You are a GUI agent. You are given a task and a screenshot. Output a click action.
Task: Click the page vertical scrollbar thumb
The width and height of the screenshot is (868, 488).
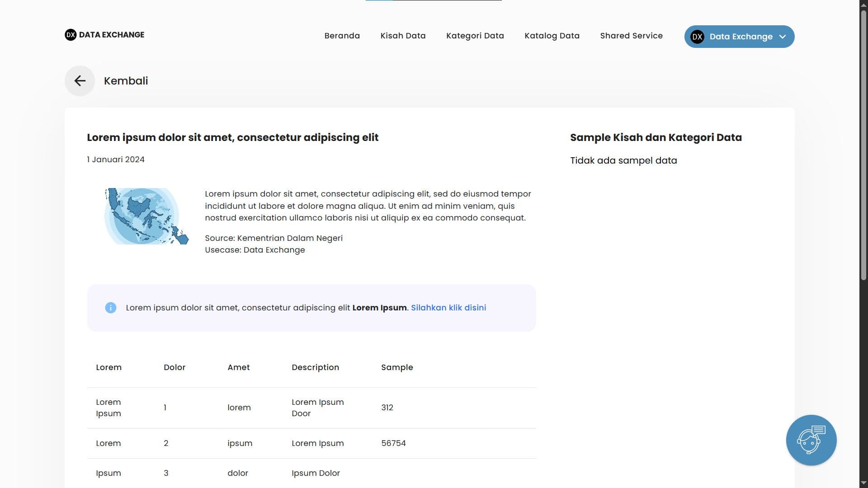click(x=863, y=145)
